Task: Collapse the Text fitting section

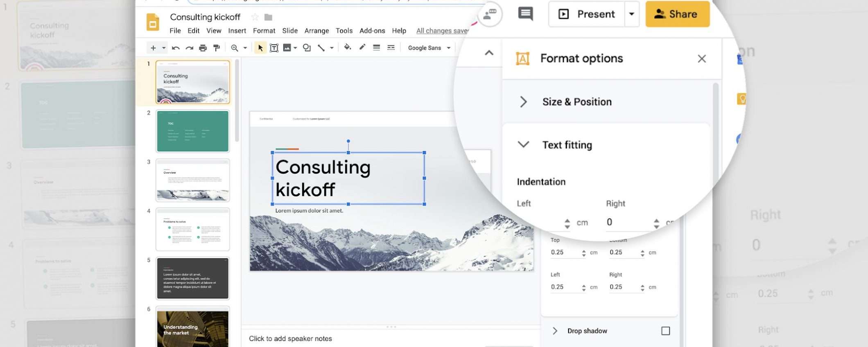Action: 523,144
